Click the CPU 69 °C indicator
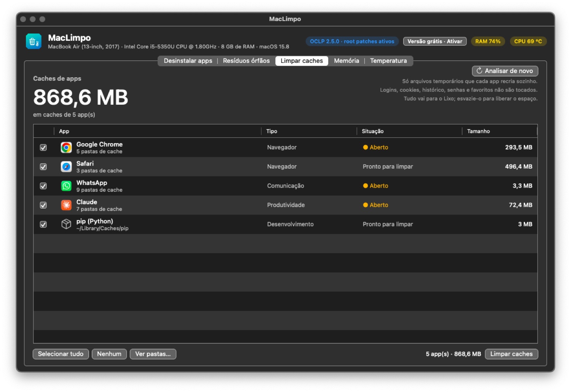The image size is (571, 392). click(528, 41)
